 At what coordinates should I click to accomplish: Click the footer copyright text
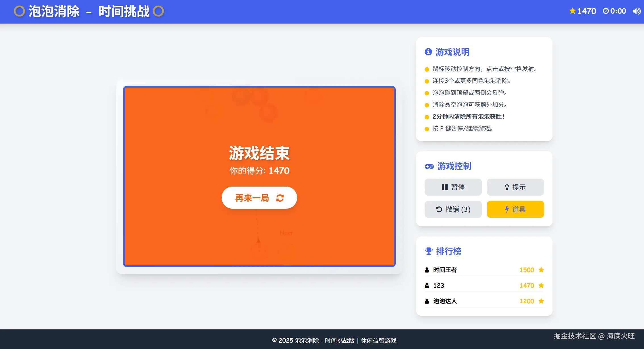tap(334, 340)
